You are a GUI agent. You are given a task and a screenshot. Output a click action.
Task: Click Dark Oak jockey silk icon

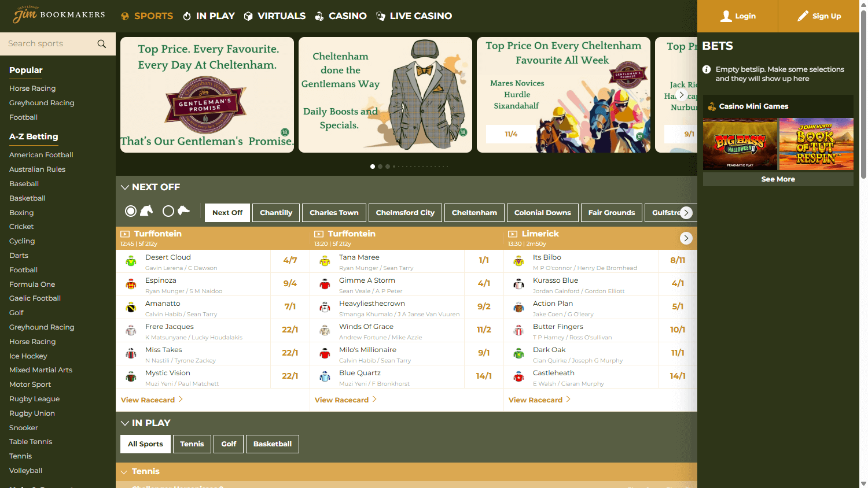(x=519, y=354)
